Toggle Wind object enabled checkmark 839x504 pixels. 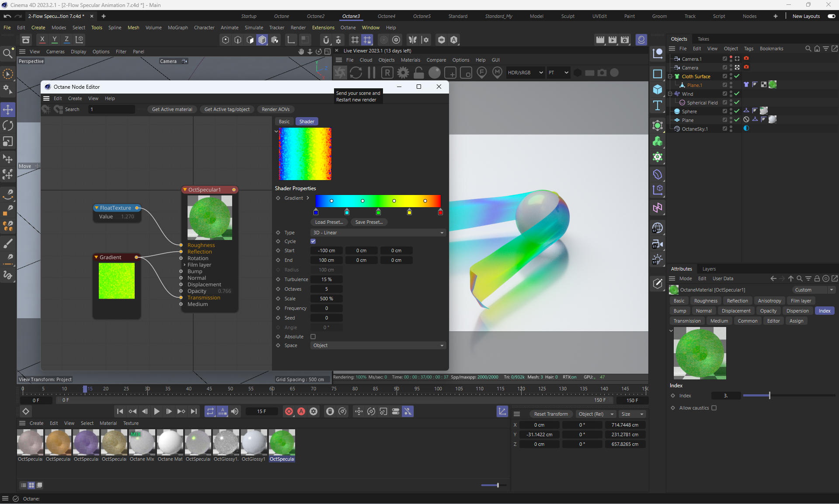pyautogui.click(x=737, y=94)
